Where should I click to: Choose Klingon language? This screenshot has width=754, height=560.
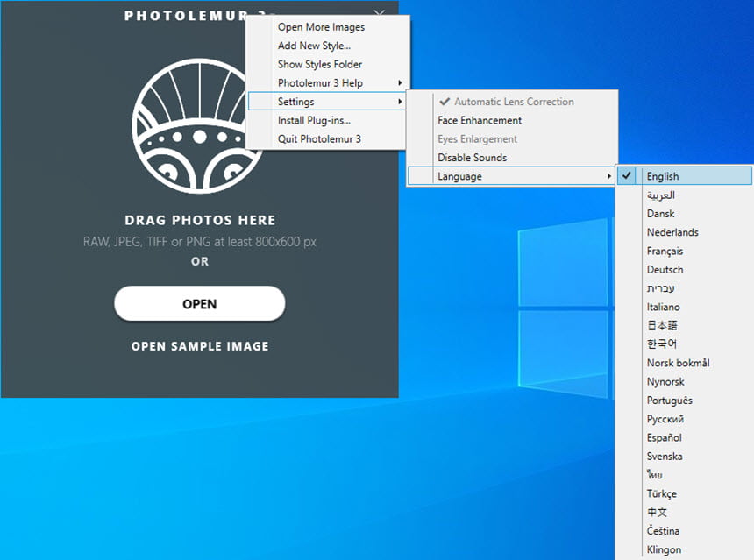(x=684, y=549)
